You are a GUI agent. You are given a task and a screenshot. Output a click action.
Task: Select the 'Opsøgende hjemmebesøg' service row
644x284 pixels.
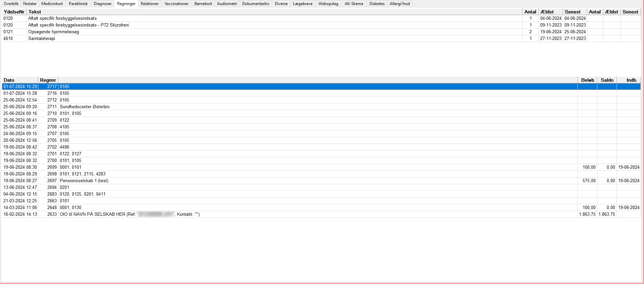click(x=321, y=32)
